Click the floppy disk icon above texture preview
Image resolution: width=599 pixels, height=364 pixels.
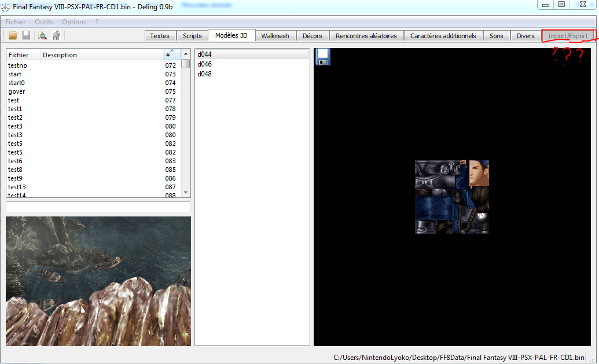click(x=323, y=57)
